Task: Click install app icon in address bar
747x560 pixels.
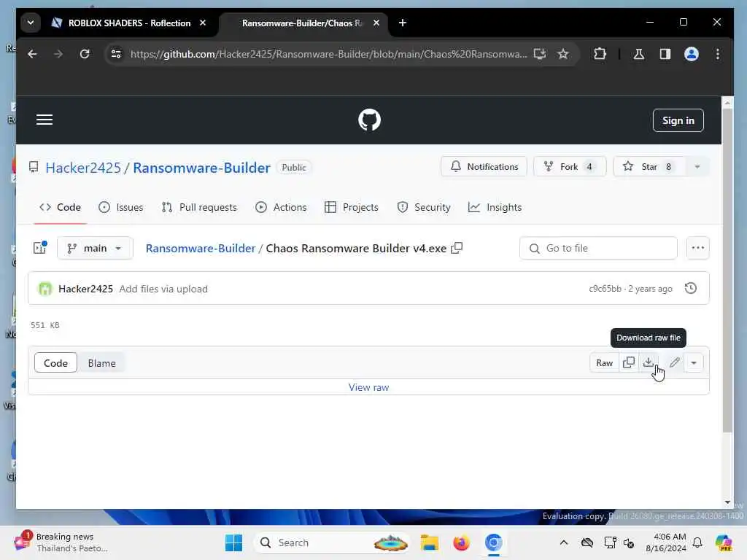Action: coord(539,54)
